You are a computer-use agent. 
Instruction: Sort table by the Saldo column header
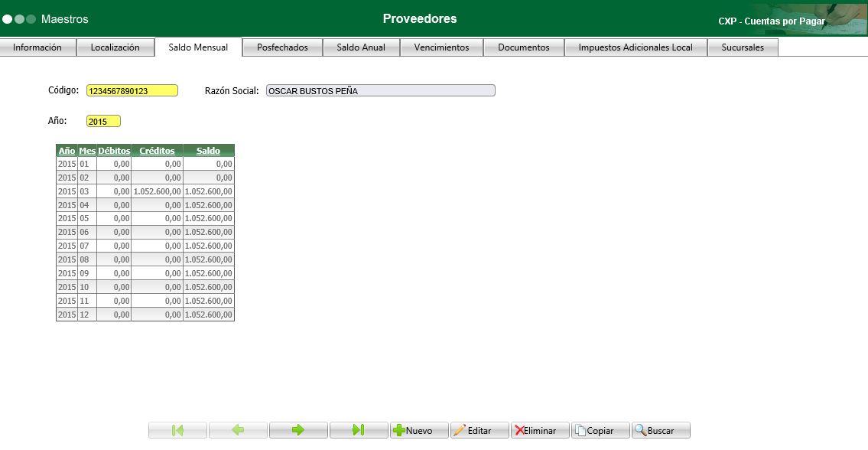point(209,150)
